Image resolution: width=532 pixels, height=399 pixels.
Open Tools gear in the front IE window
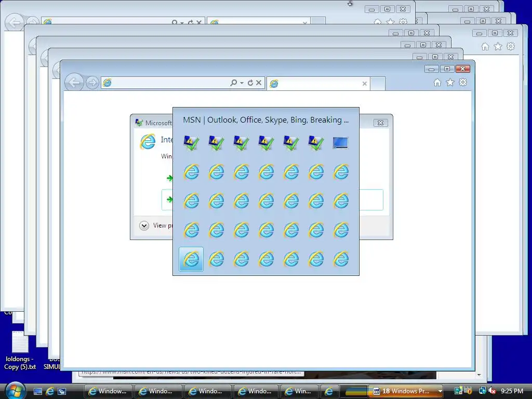463,83
